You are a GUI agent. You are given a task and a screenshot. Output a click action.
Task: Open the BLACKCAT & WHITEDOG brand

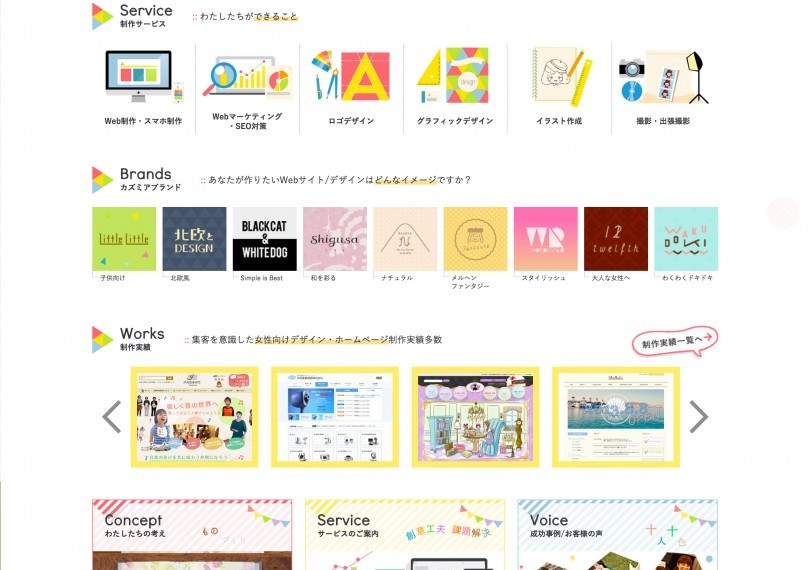[265, 239]
